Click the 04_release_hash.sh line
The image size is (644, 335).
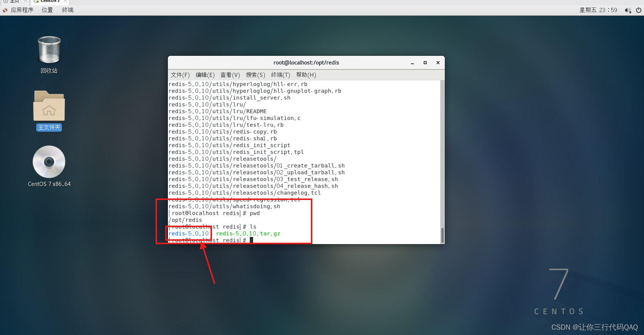pos(253,186)
